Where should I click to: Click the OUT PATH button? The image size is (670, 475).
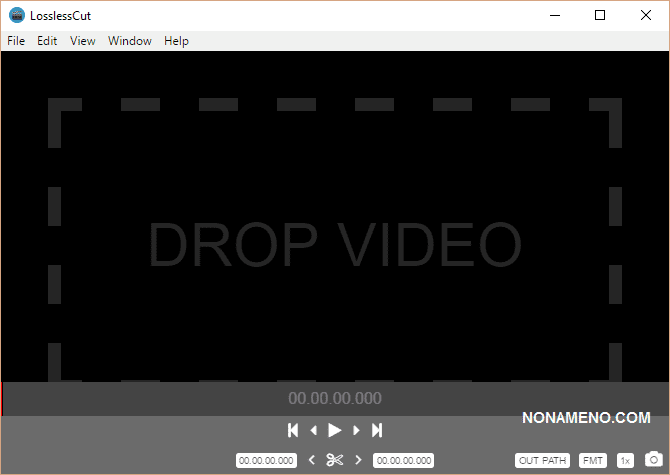(x=543, y=460)
